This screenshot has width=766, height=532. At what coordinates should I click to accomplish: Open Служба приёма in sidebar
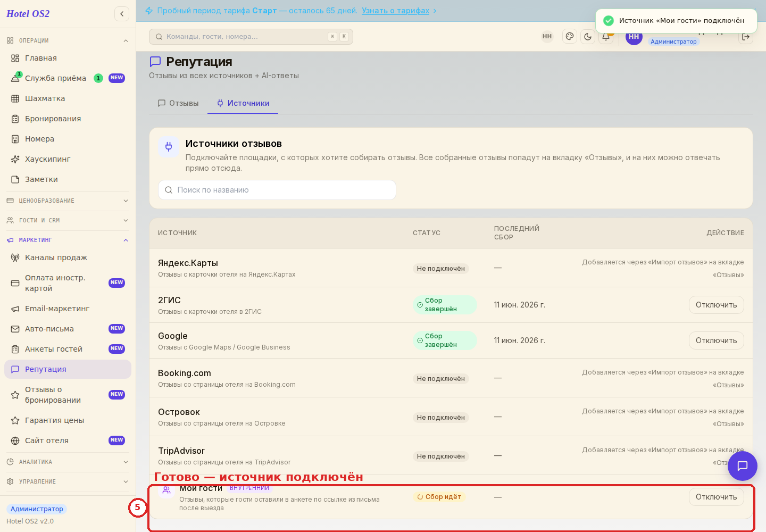tap(68, 78)
